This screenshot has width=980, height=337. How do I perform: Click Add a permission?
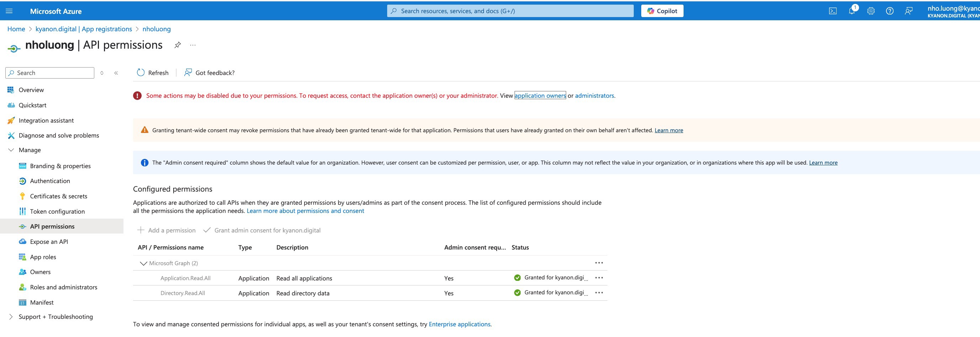[166, 230]
